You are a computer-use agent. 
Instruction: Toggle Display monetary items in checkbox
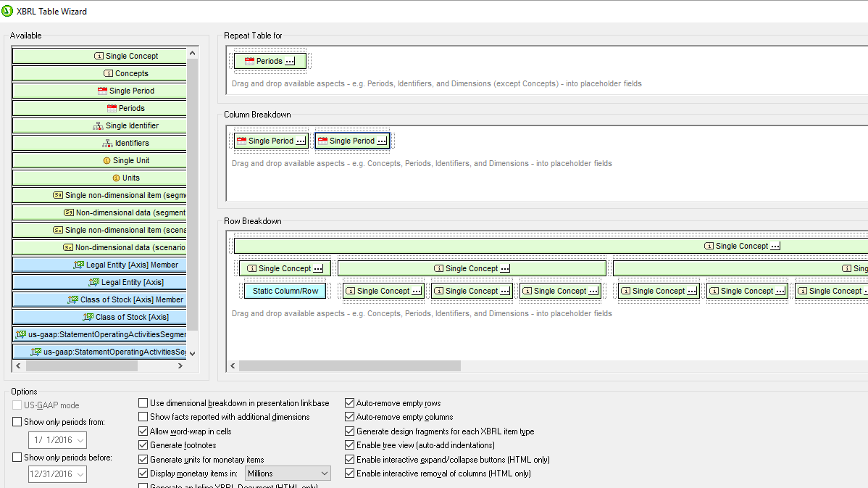point(143,473)
